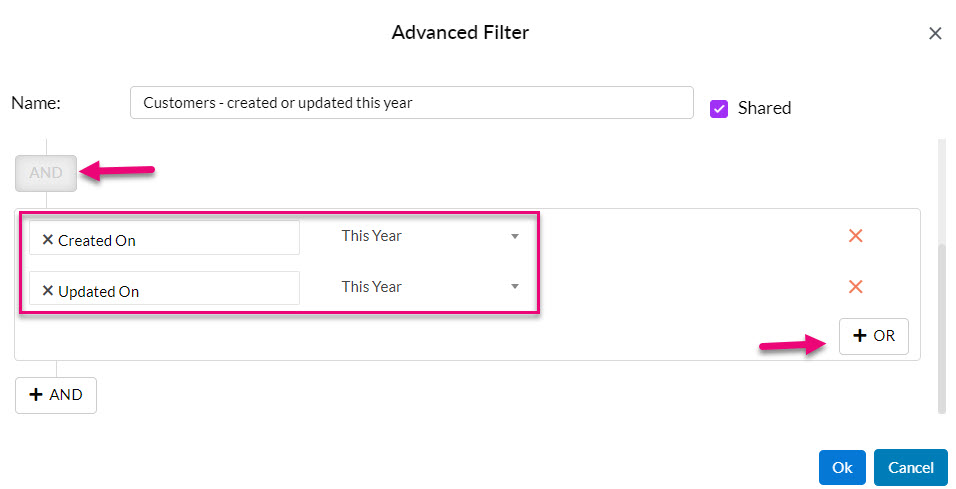956x489 pixels.
Task: Remove the Updated On condition row
Action: pos(855,287)
